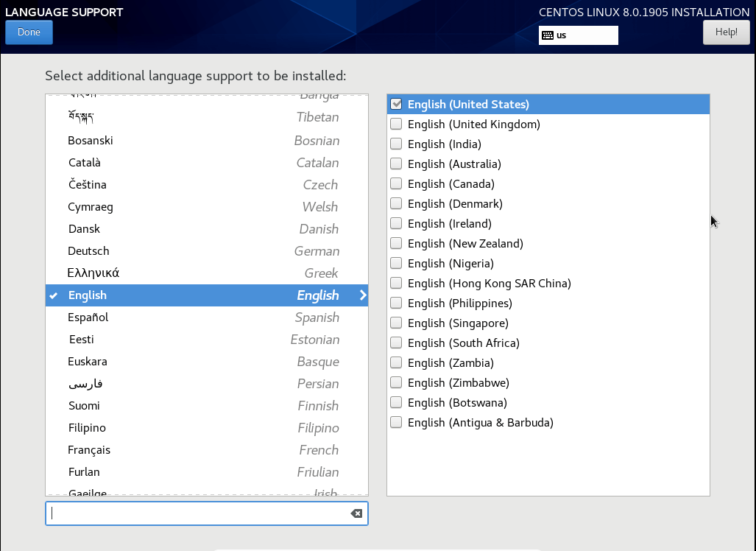Pick Euskara (Basque) from the list
The height and width of the screenshot is (551, 756).
206,362
